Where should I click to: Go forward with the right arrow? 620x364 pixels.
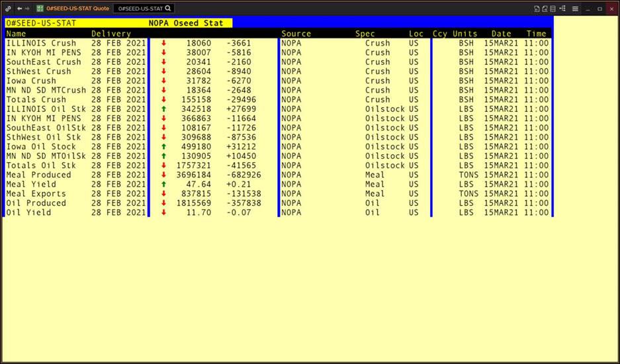[27, 9]
